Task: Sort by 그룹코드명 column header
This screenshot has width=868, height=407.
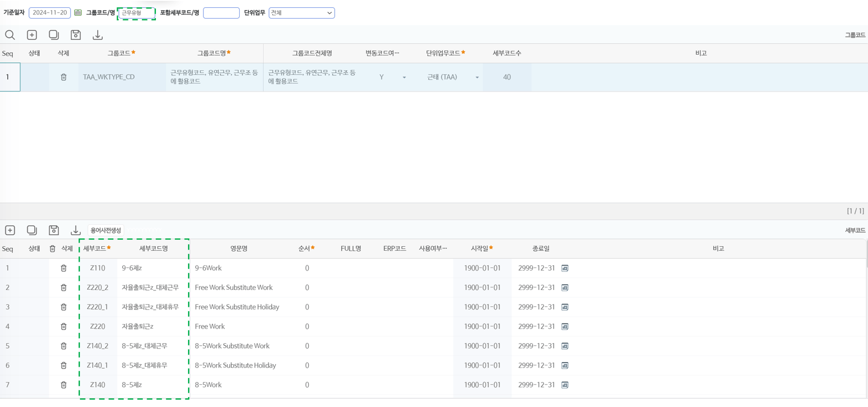Action: pyautogui.click(x=214, y=53)
